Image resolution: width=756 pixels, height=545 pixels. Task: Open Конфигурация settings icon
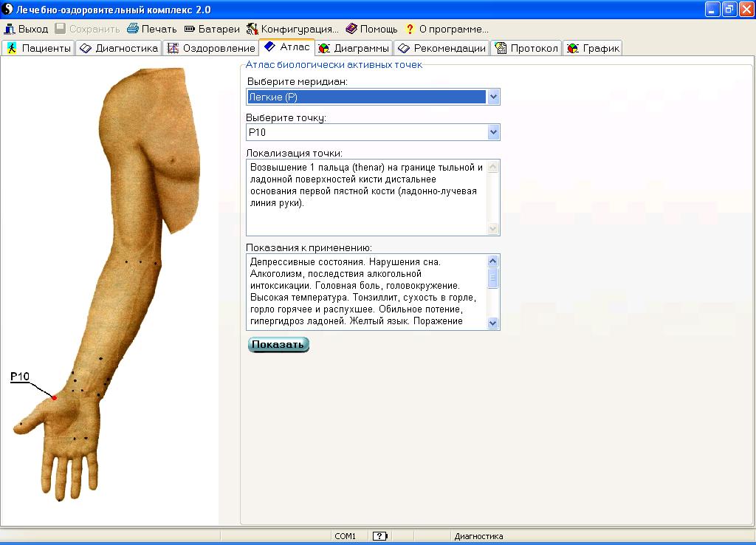[x=252, y=30]
